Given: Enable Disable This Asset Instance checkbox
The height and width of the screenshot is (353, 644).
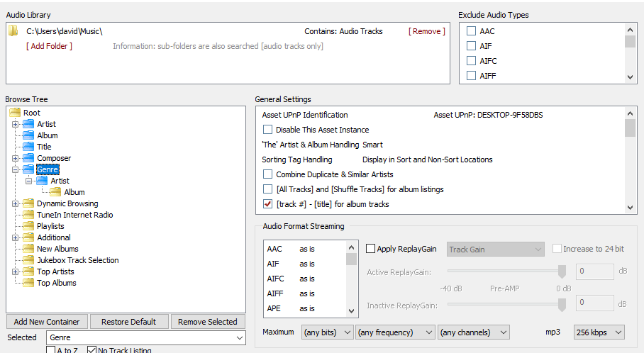Looking at the screenshot, I should pyautogui.click(x=267, y=130).
